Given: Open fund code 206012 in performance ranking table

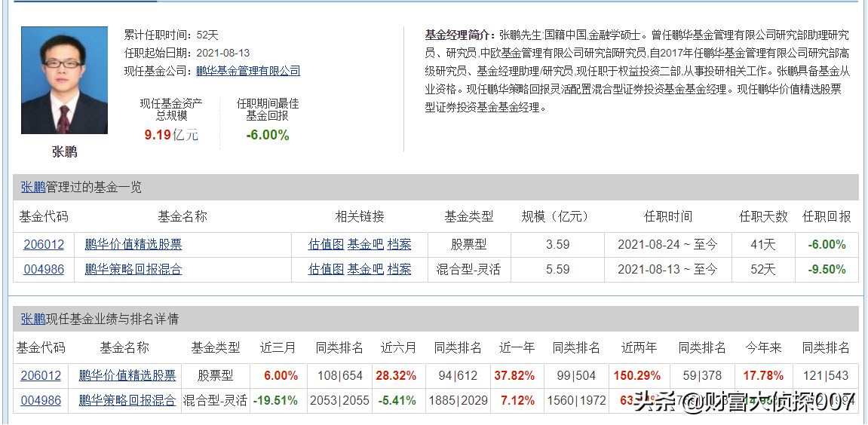Looking at the screenshot, I should pos(41,376).
